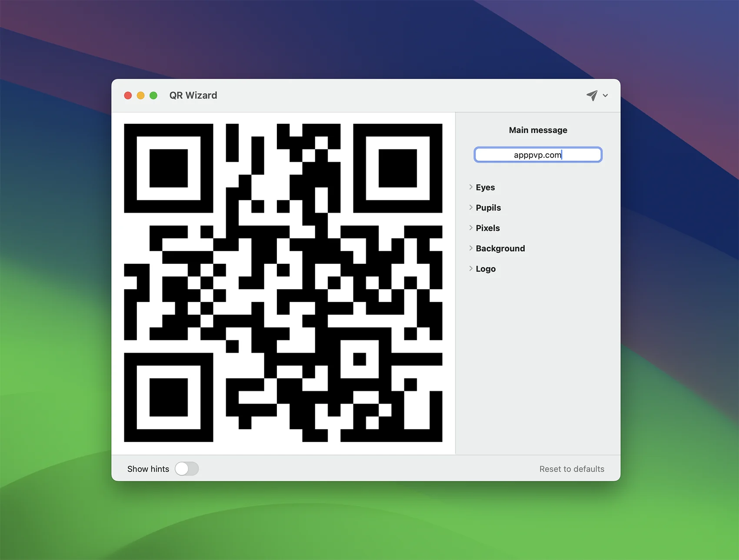Screen dimensions: 739x560
Task: Open the share options dropdown arrow
Action: (605, 96)
